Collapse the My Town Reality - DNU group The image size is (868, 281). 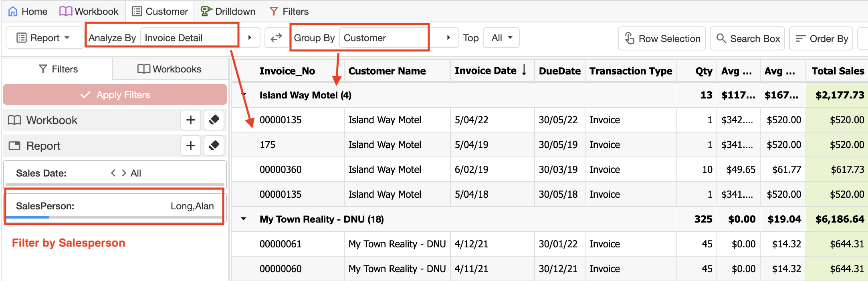(x=244, y=219)
